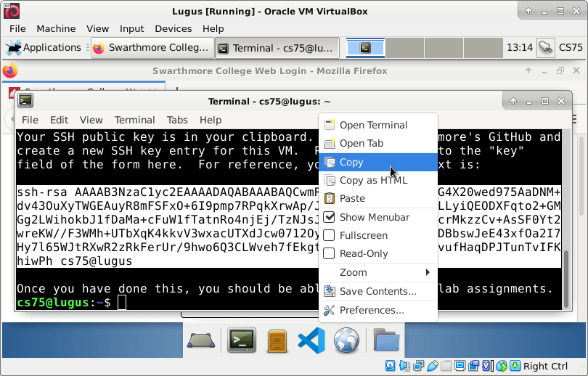
Task: Click the 'hiwPh cs75@lugus' key ending line
Action: [x=74, y=261]
